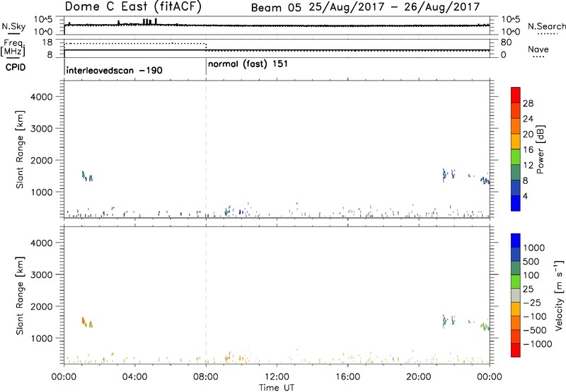Click the "Nave" legend label
Screen dimensions: 566x392
click(538, 49)
